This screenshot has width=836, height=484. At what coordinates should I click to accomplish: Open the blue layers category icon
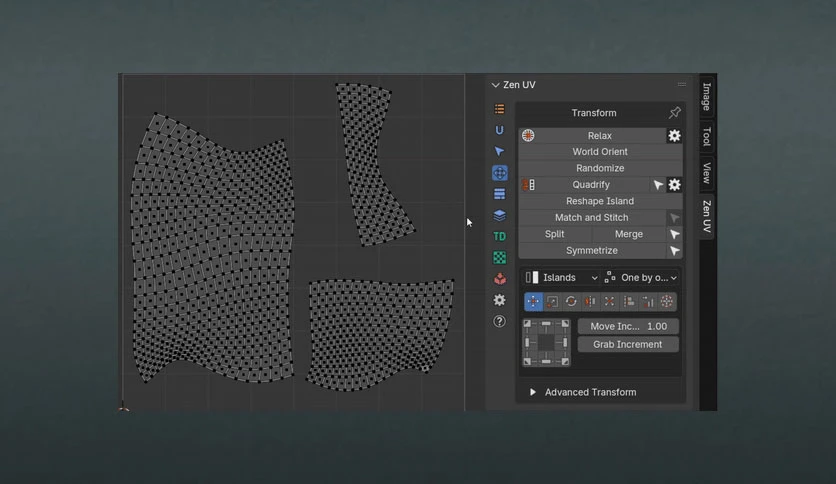pos(500,215)
